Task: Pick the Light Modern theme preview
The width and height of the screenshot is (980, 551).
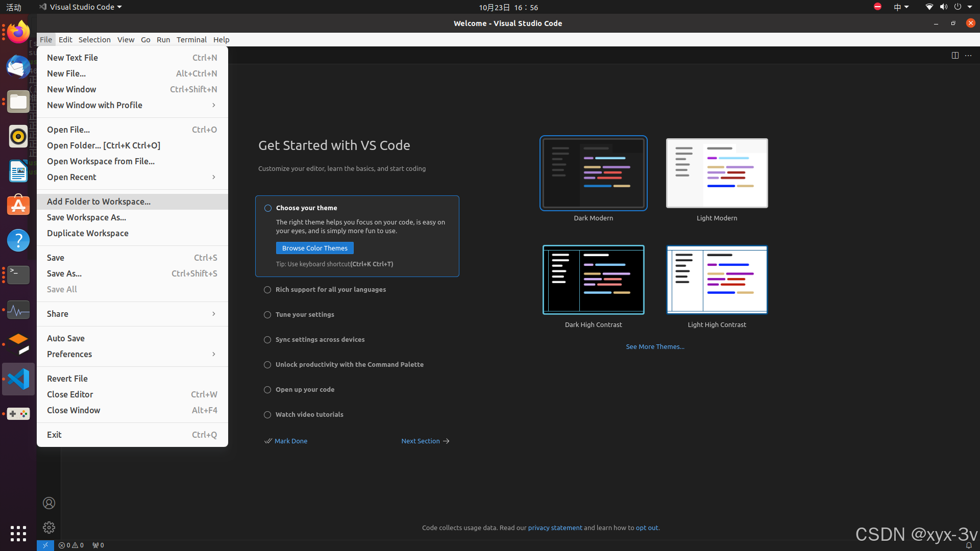Action: [717, 173]
